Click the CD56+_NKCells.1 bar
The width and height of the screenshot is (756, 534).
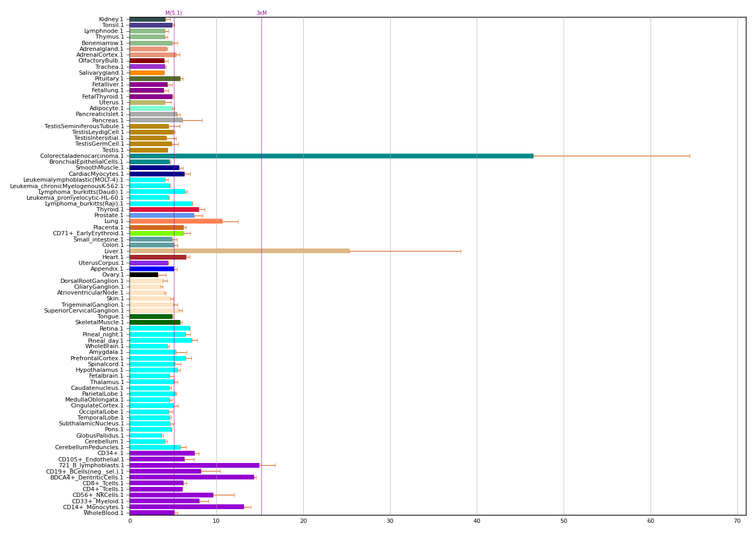pyautogui.click(x=171, y=495)
